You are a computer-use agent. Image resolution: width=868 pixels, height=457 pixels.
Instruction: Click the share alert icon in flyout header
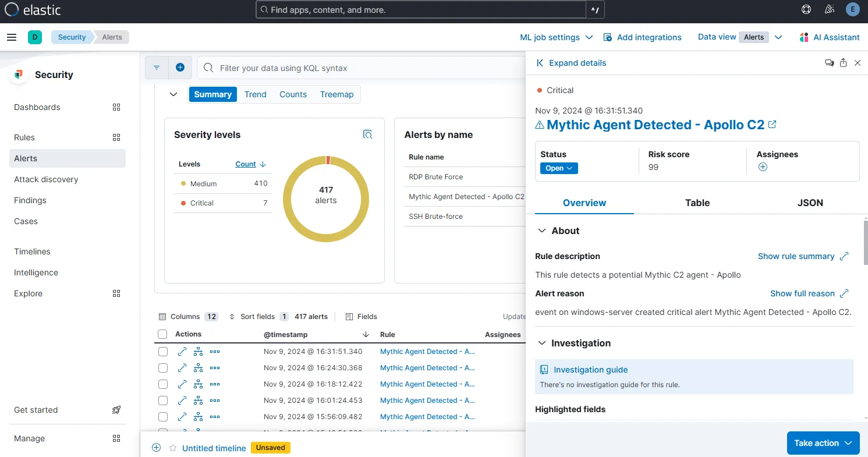(x=843, y=63)
